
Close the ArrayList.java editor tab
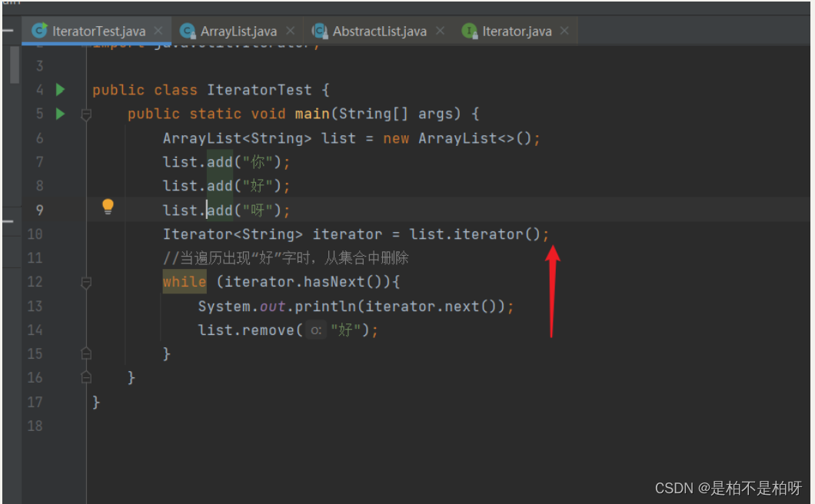[290, 31]
